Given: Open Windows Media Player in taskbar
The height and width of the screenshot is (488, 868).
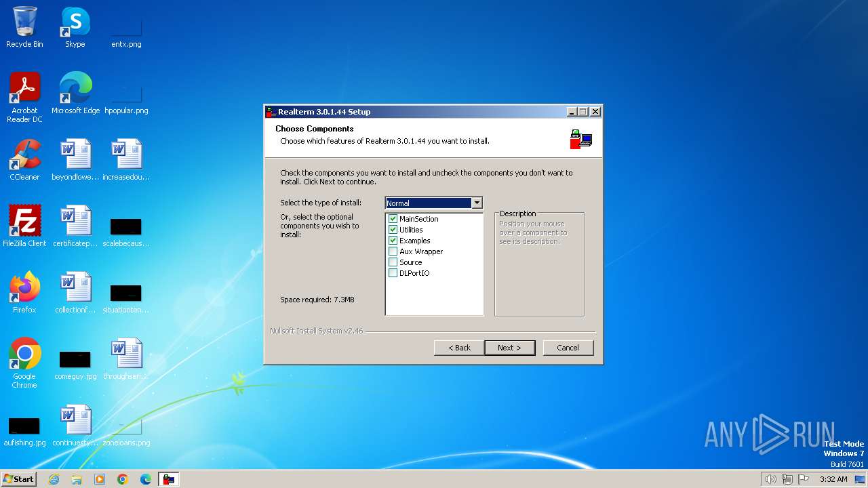Looking at the screenshot, I should coord(100,479).
